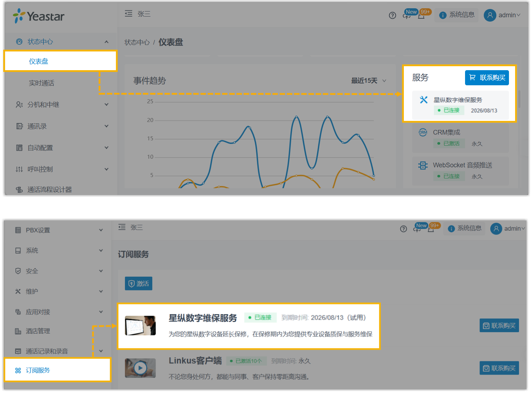
Task: Click the 状态中心 breadcrumb link
Action: pos(137,42)
